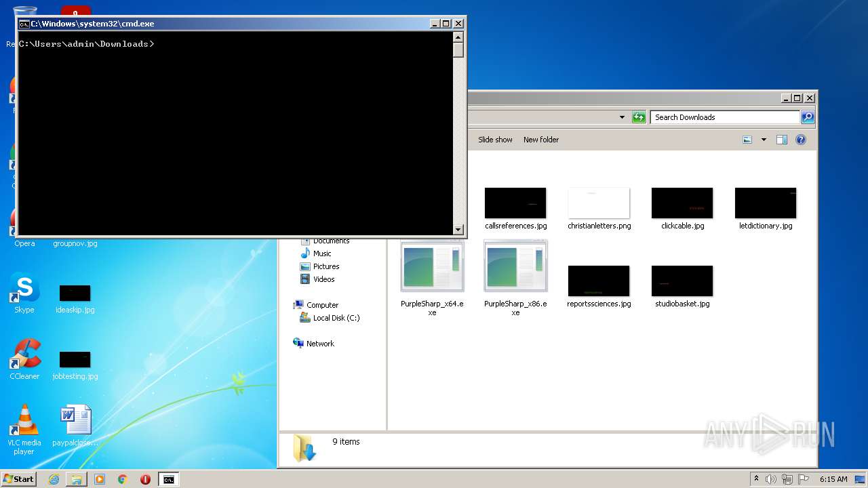Select callsreferences.jpg thumbnail

[515, 203]
